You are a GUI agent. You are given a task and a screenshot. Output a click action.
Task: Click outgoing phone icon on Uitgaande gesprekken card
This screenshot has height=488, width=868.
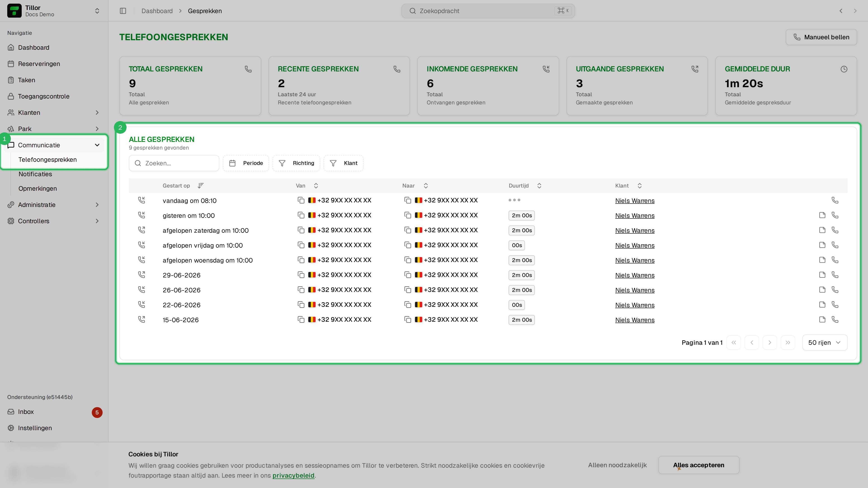coord(695,69)
